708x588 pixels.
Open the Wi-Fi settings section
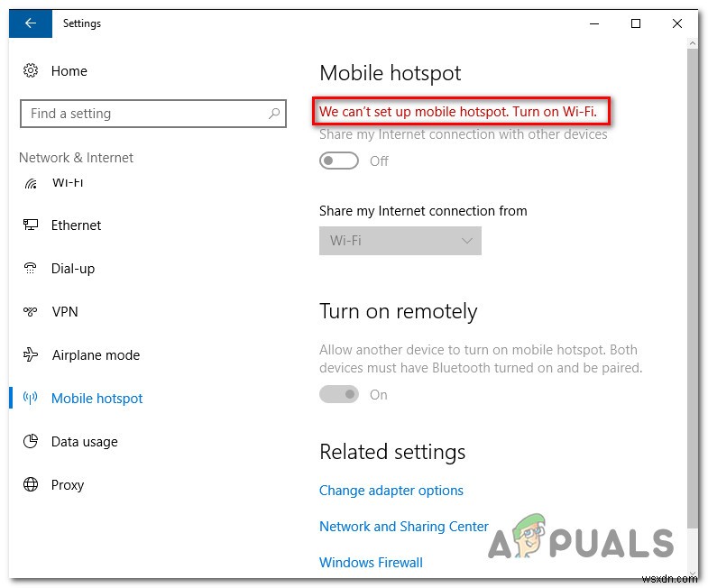pyautogui.click(x=68, y=183)
